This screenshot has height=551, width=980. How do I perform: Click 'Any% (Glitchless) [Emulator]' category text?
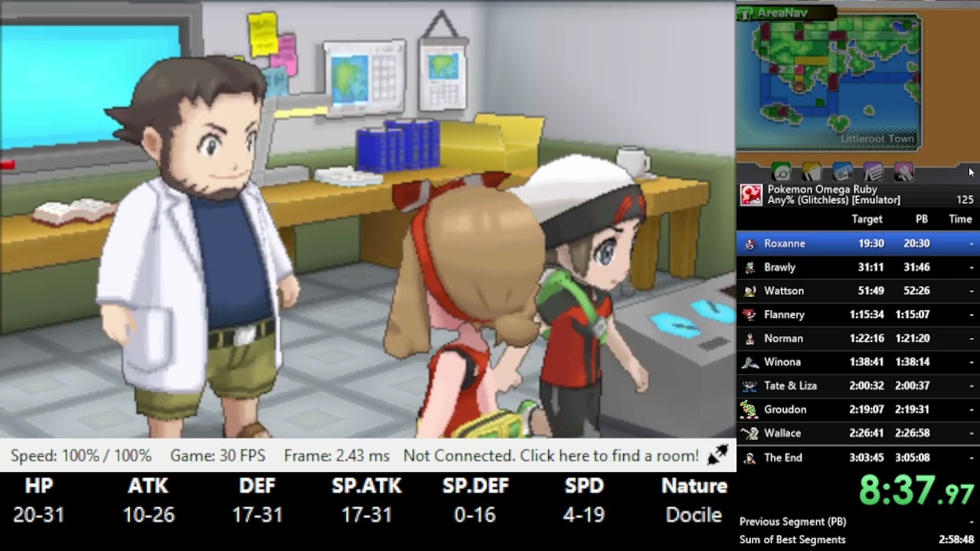tap(834, 200)
